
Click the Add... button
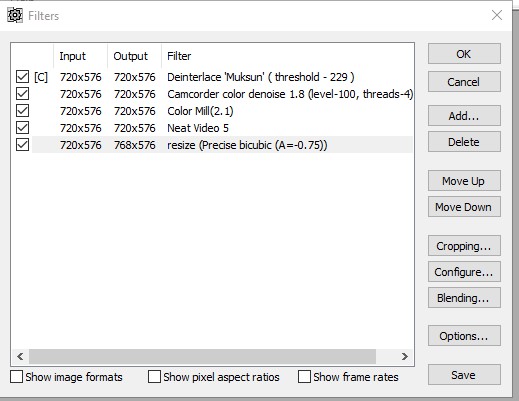(464, 116)
